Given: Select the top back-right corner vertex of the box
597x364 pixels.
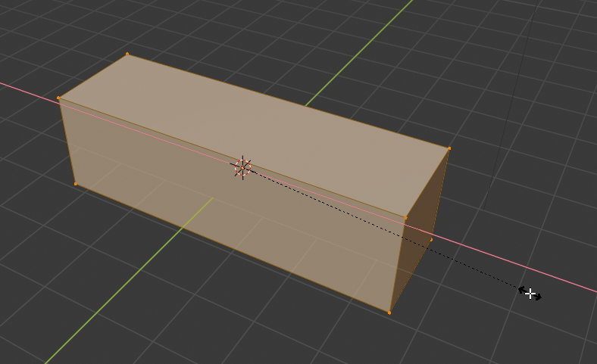Looking at the screenshot, I should click(x=450, y=148).
